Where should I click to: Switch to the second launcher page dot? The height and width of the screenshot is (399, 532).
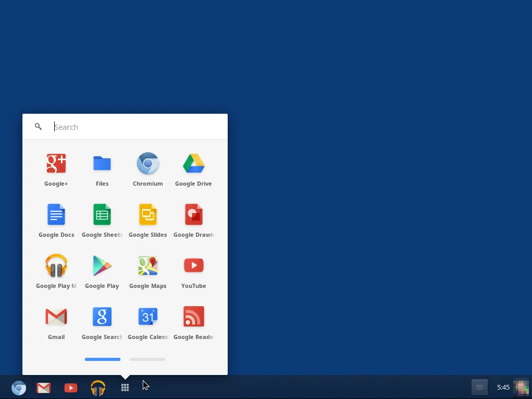[147, 359]
